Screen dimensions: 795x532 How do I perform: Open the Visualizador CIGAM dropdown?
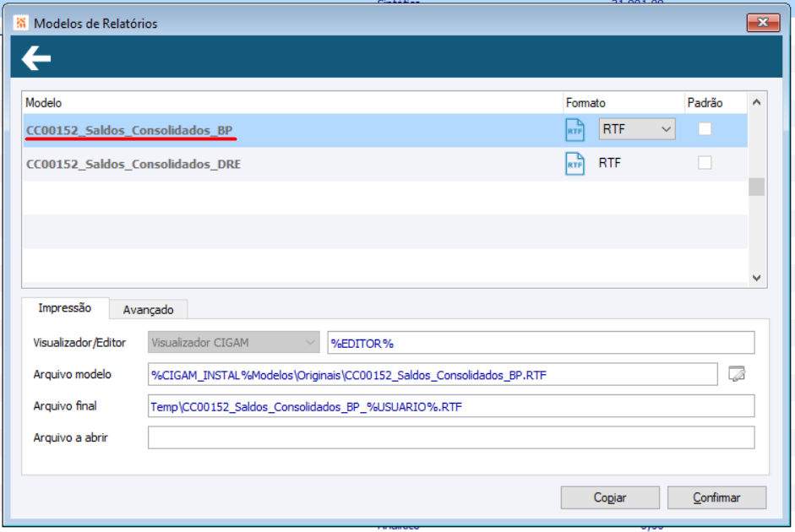click(x=234, y=343)
